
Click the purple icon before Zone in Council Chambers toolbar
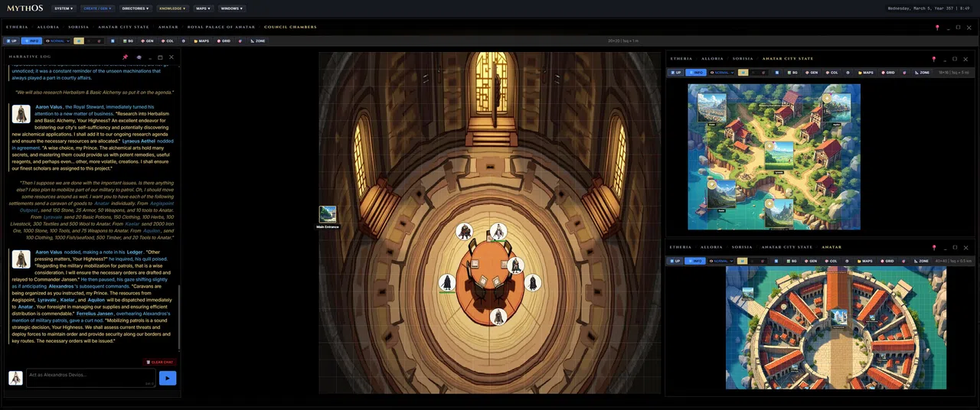point(240,41)
